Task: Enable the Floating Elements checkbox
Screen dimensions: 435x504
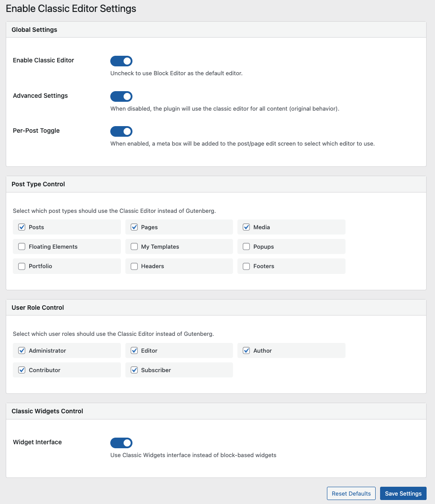Action: tap(22, 246)
